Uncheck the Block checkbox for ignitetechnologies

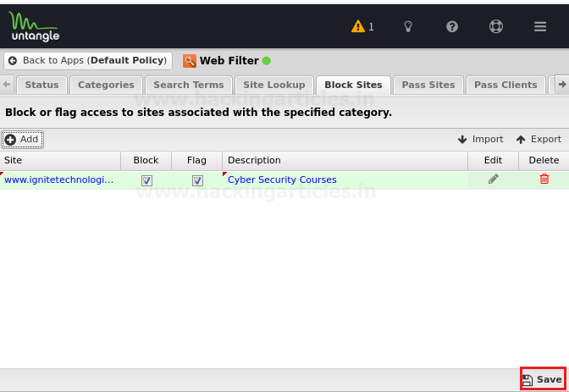click(x=146, y=180)
